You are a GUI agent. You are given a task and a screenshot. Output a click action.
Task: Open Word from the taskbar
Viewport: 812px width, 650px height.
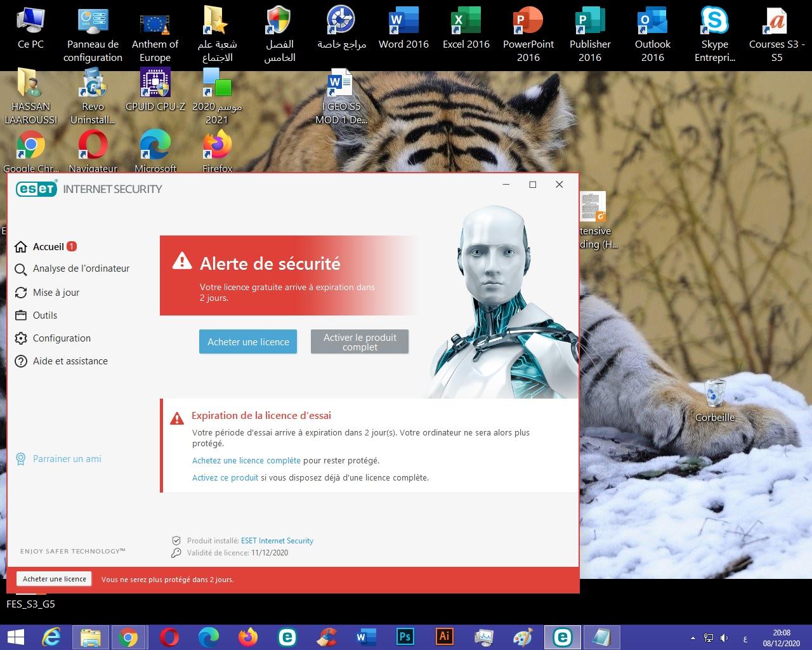coord(365,637)
